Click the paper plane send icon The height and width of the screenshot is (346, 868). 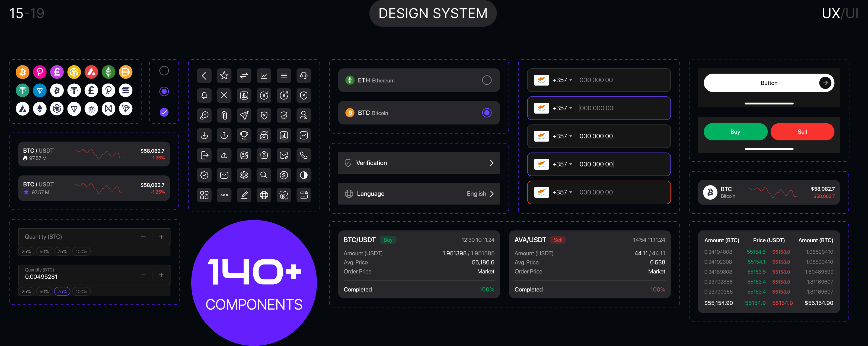[x=244, y=115]
